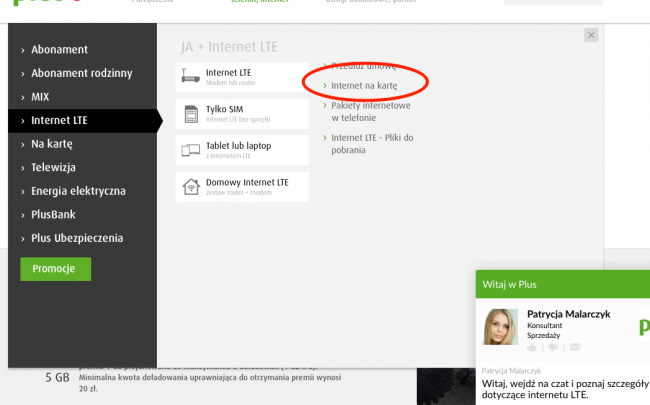Open the Internet na kartę link
Image resolution: width=650 pixels, height=405 pixels.
pos(364,86)
